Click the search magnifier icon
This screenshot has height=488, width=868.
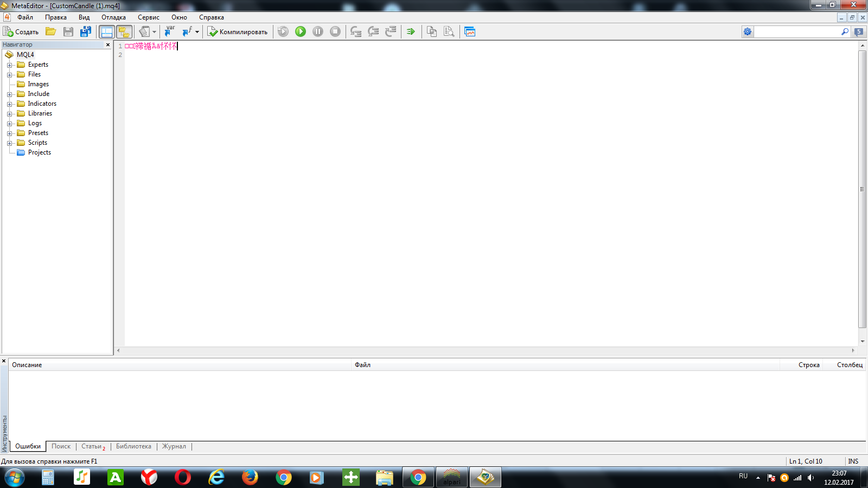[x=845, y=32]
